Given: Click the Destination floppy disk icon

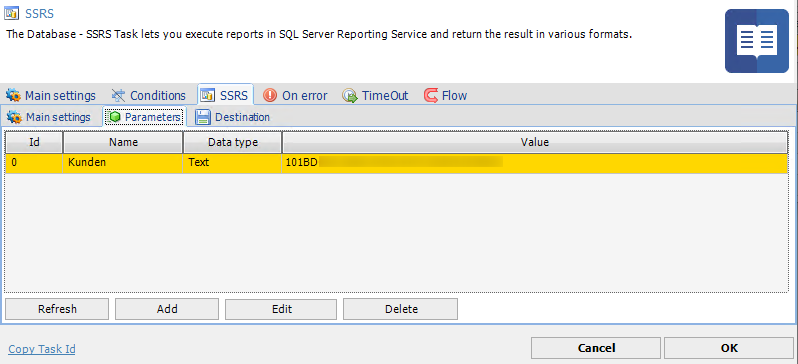Looking at the screenshot, I should click(203, 117).
